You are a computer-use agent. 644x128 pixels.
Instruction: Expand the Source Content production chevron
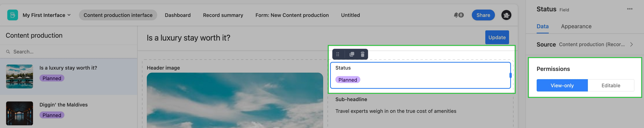click(632, 45)
